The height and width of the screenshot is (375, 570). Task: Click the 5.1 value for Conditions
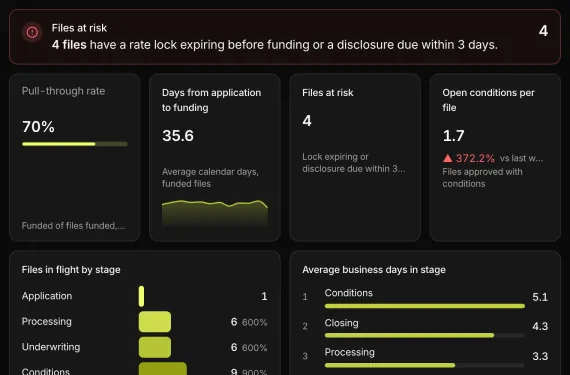click(x=540, y=297)
